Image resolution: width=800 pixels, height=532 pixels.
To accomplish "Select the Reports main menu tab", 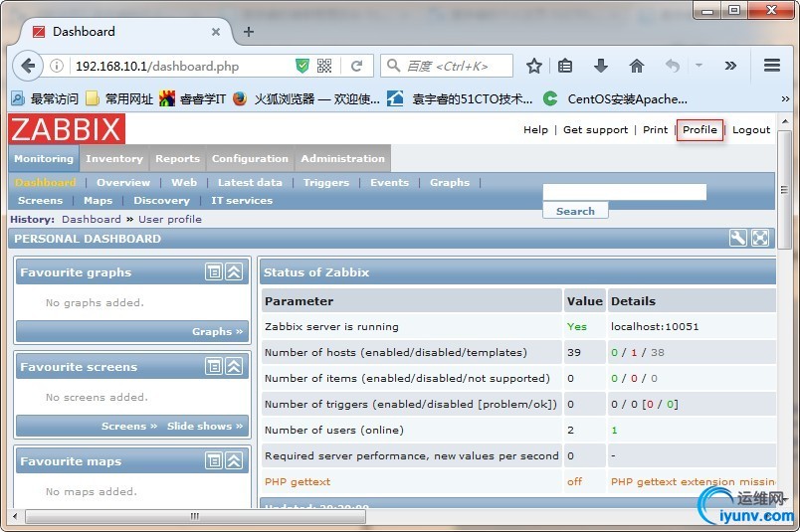I will [x=177, y=159].
